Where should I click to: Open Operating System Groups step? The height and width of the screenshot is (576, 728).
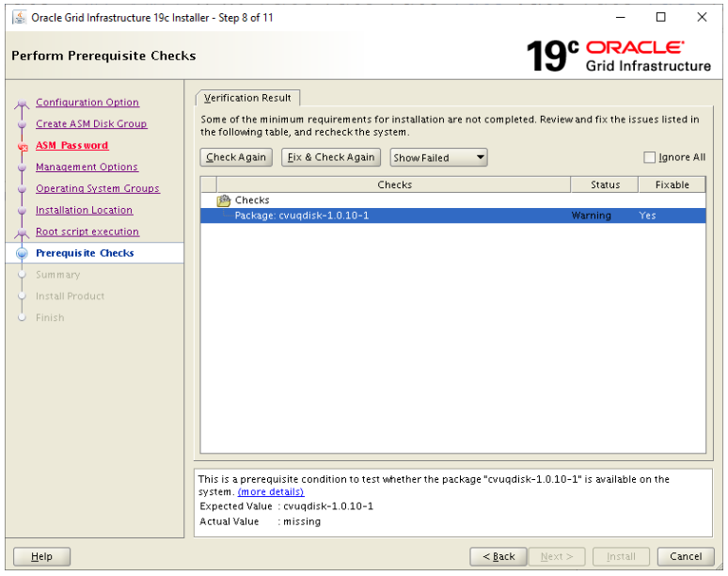tap(98, 188)
